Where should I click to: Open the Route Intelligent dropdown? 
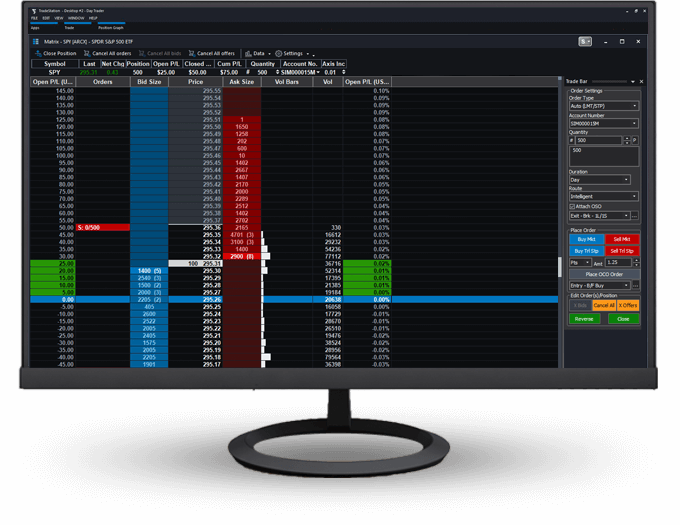[x=604, y=196]
